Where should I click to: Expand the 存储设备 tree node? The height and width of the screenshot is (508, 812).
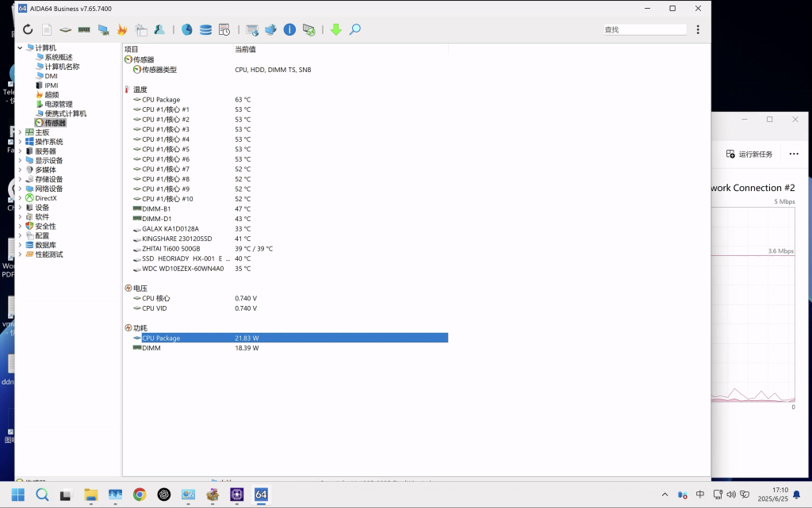[20, 179]
